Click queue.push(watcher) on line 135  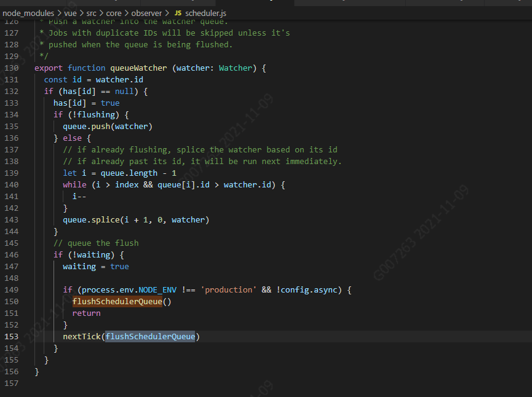coord(108,127)
